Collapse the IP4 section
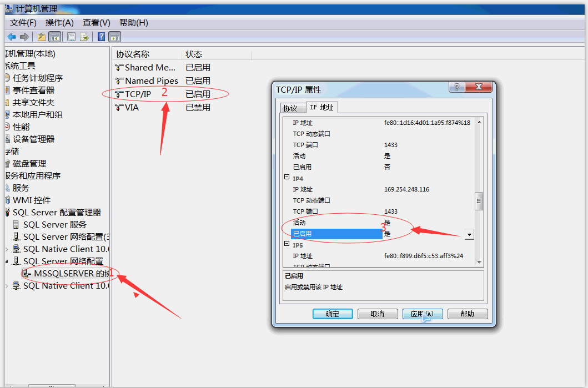This screenshot has height=388, width=588. [x=287, y=178]
